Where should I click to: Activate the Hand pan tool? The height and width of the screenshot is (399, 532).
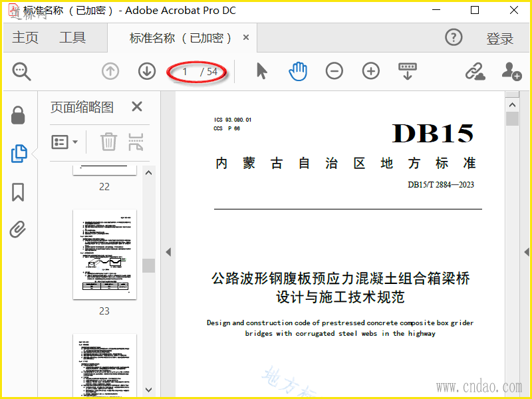point(298,71)
